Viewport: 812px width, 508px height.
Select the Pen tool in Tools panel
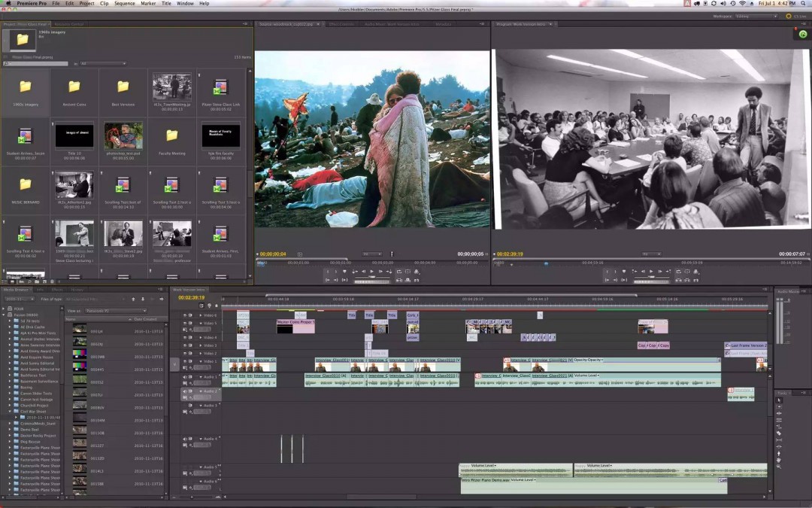(780, 453)
